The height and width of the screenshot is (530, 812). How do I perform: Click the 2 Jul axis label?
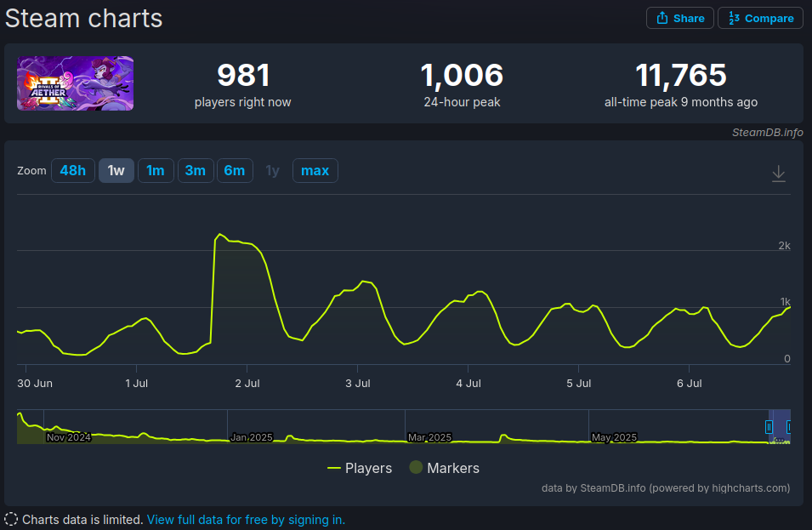click(x=247, y=384)
